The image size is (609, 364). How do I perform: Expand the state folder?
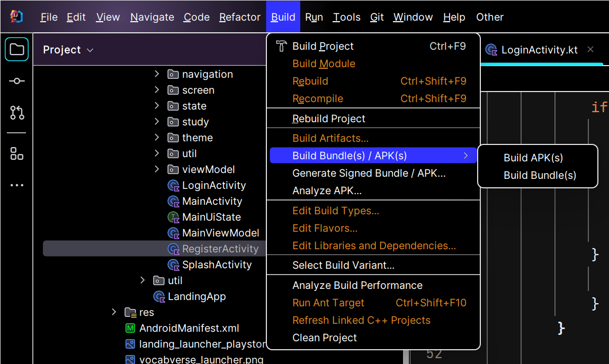(157, 106)
